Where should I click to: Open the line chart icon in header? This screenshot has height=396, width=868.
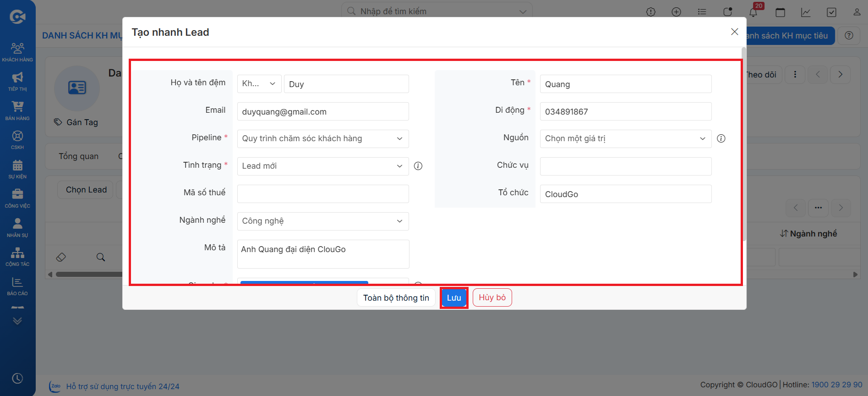coord(806,12)
